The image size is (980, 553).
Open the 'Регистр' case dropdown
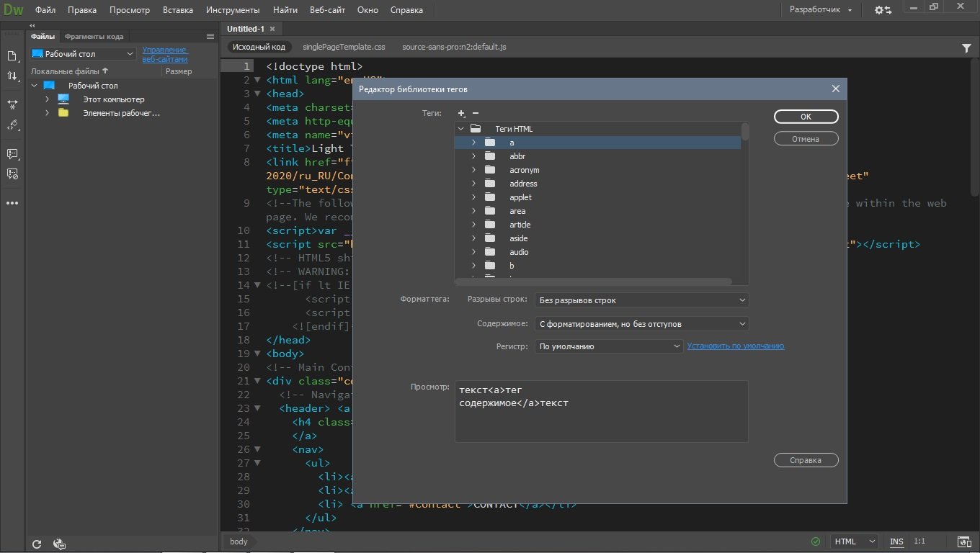(609, 346)
